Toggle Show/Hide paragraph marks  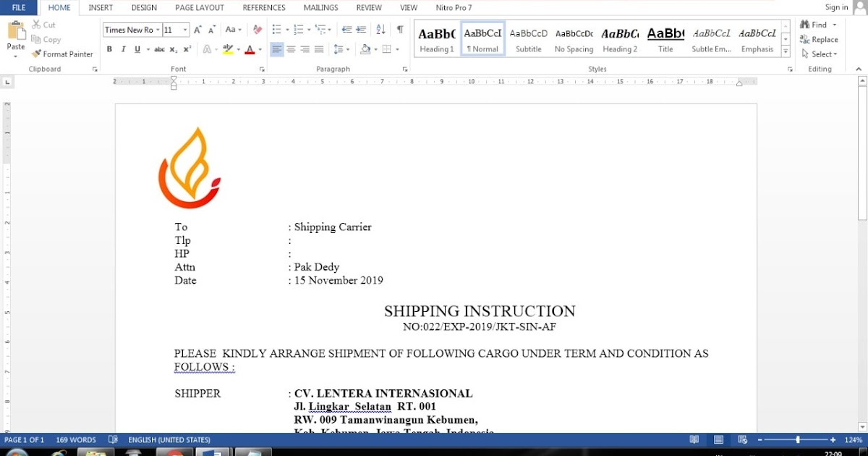click(399, 29)
